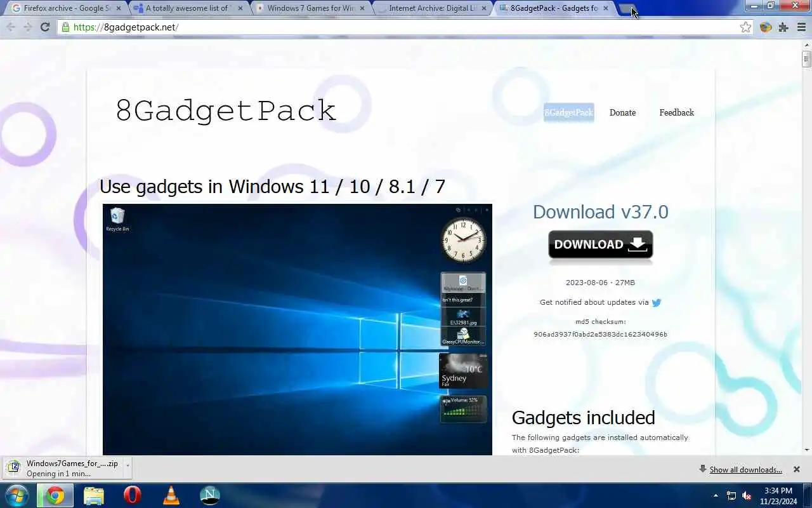Launch Netscape from the taskbar
The height and width of the screenshot is (508, 812).
point(210,495)
